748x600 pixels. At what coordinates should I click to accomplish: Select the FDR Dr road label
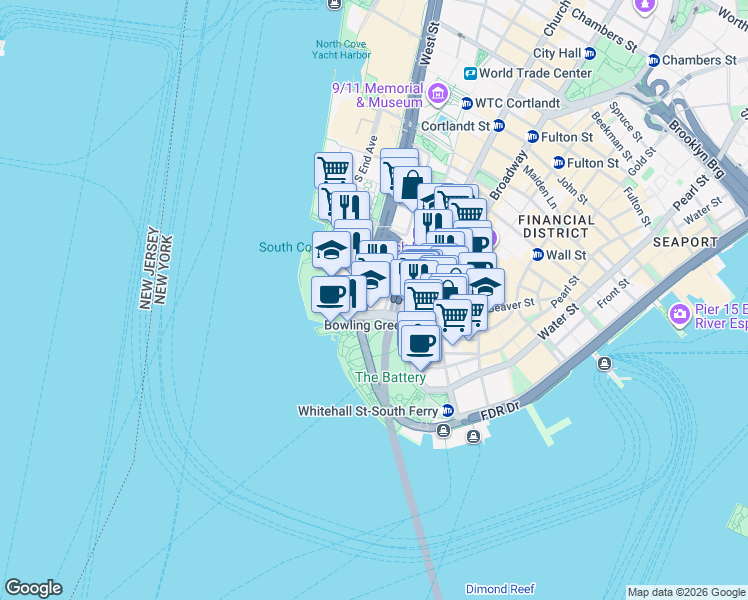click(499, 411)
